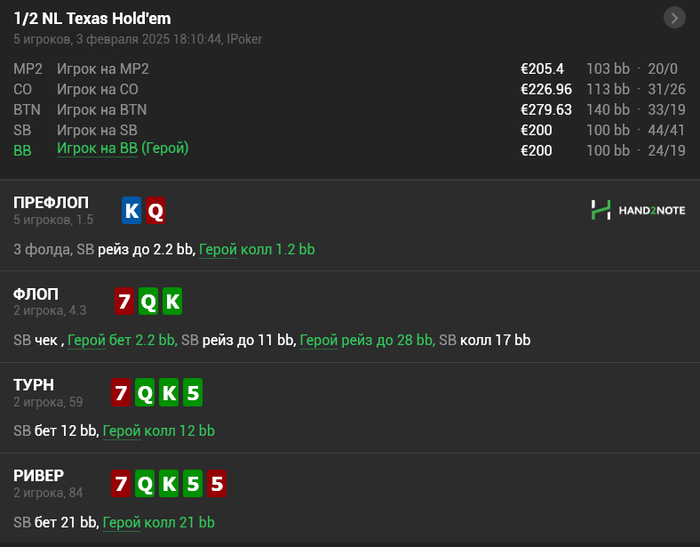Click the red 7 card in the flop row

[123, 301]
